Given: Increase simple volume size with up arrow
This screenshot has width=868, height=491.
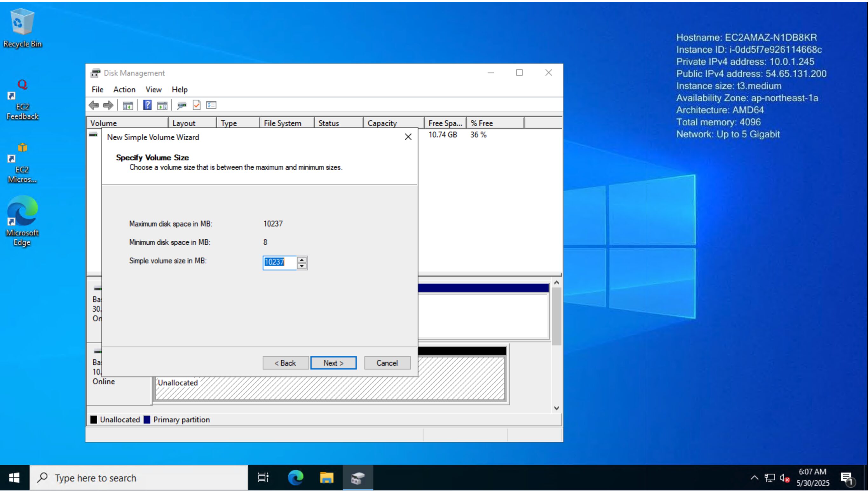Looking at the screenshot, I should [x=302, y=260].
